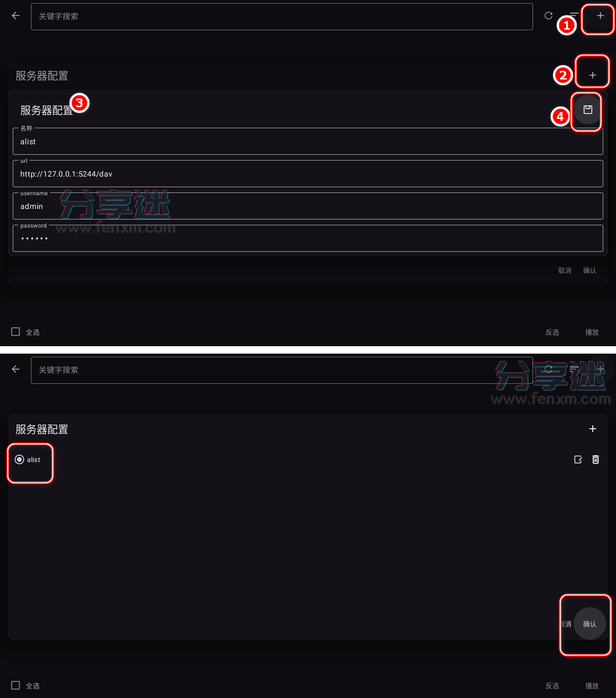Select the alist radio button
This screenshot has width=616, height=698.
point(19,460)
